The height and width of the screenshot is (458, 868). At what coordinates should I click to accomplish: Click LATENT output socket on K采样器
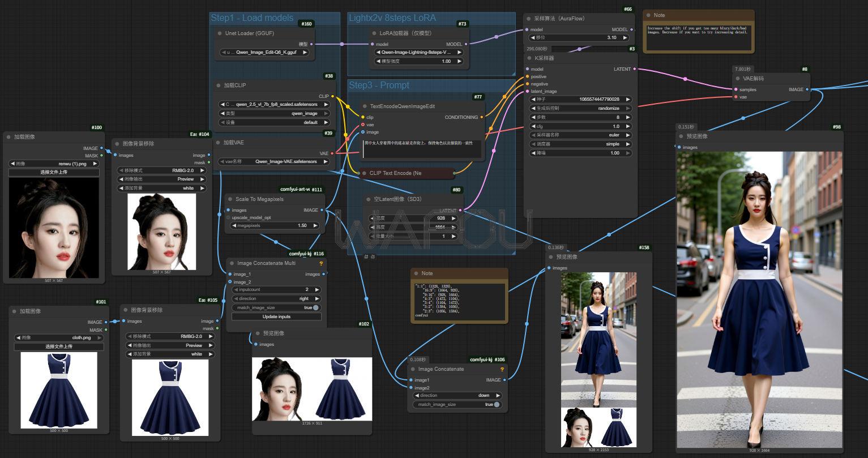coord(635,69)
